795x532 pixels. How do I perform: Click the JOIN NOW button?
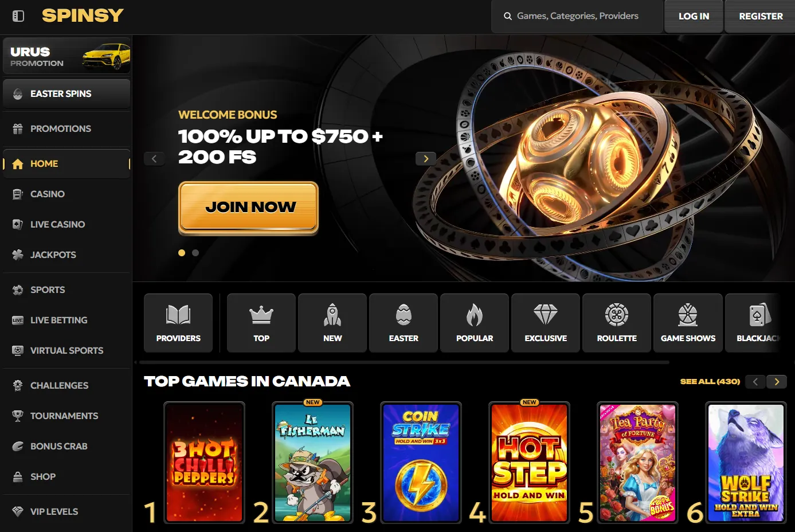248,207
